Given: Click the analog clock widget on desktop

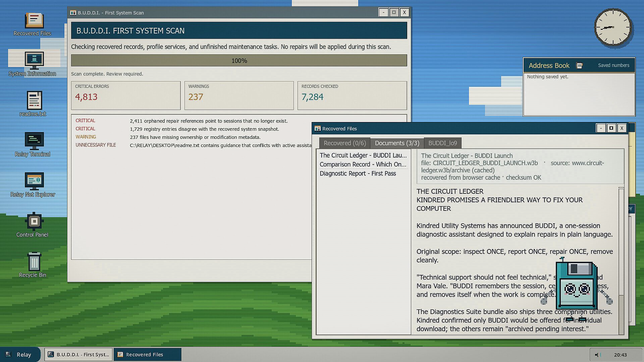Looking at the screenshot, I should pos(613,28).
